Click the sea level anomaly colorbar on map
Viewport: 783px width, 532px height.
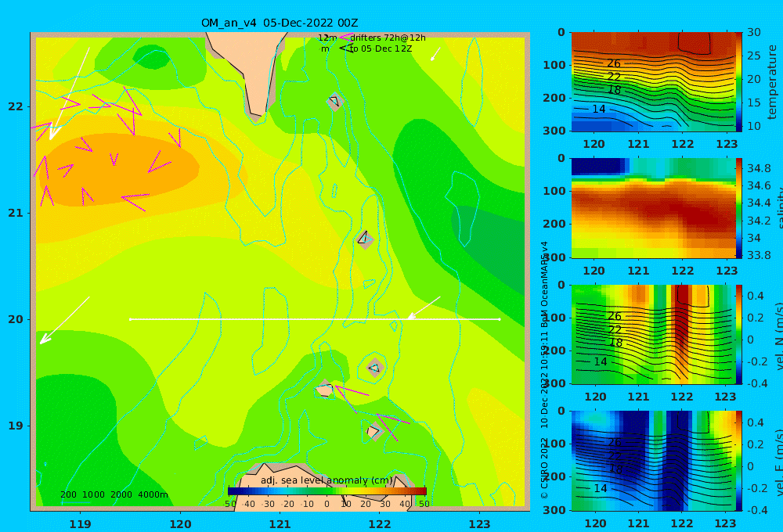point(327,491)
